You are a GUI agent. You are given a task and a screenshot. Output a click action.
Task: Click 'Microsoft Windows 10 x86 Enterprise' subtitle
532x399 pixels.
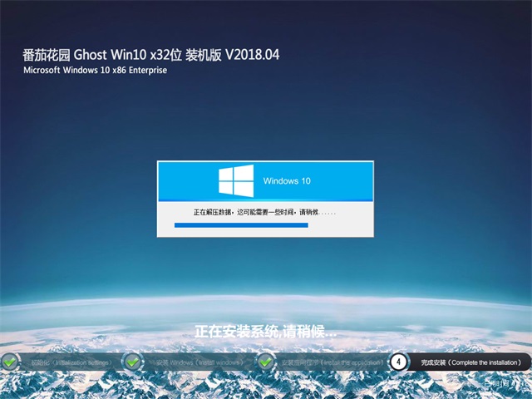point(96,70)
